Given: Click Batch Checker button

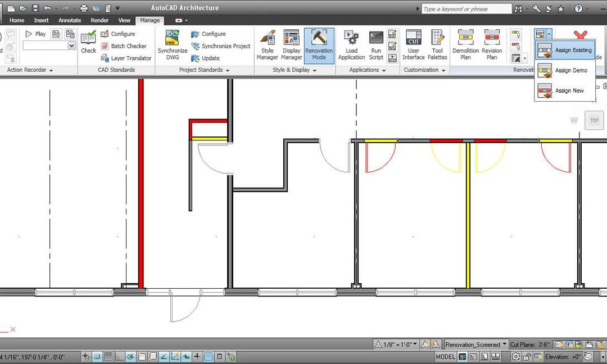Looking at the screenshot, I should pyautogui.click(x=124, y=46).
